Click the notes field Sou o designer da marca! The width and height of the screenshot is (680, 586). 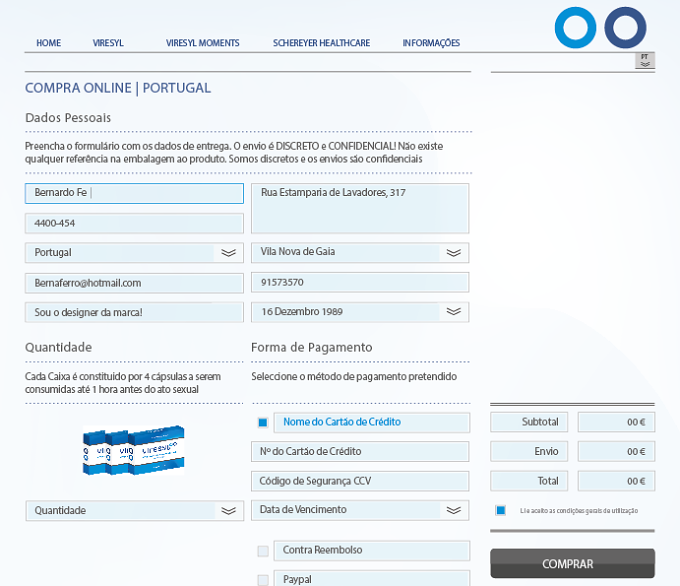tap(134, 312)
